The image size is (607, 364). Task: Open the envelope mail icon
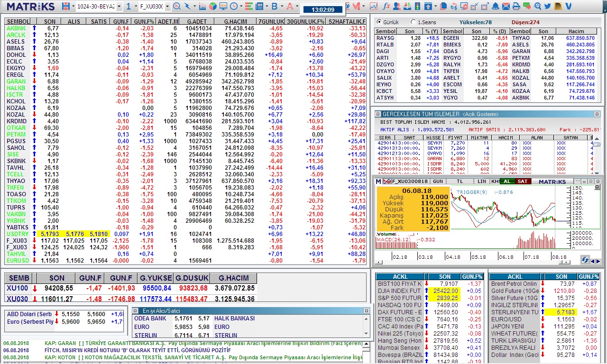[506, 6]
